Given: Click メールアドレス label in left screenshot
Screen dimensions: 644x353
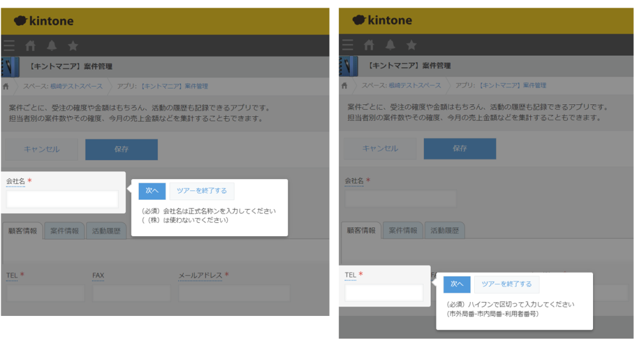Looking at the screenshot, I should click(x=201, y=276).
